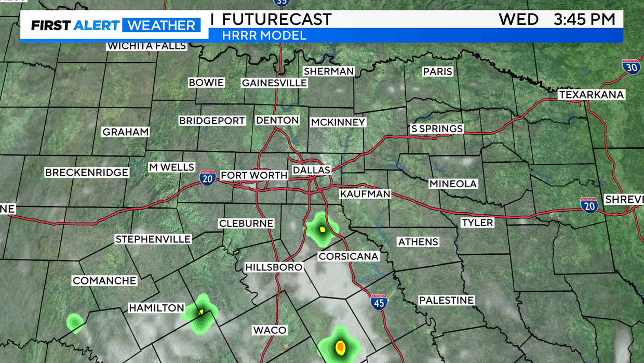
Task: Click the storm cell north of Corsicana
Action: coord(322,229)
